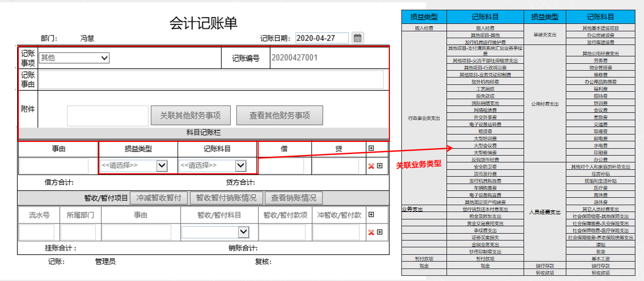The image size is (644, 281).
Task: Click the 所属部门 input
Action: [x=78, y=232]
